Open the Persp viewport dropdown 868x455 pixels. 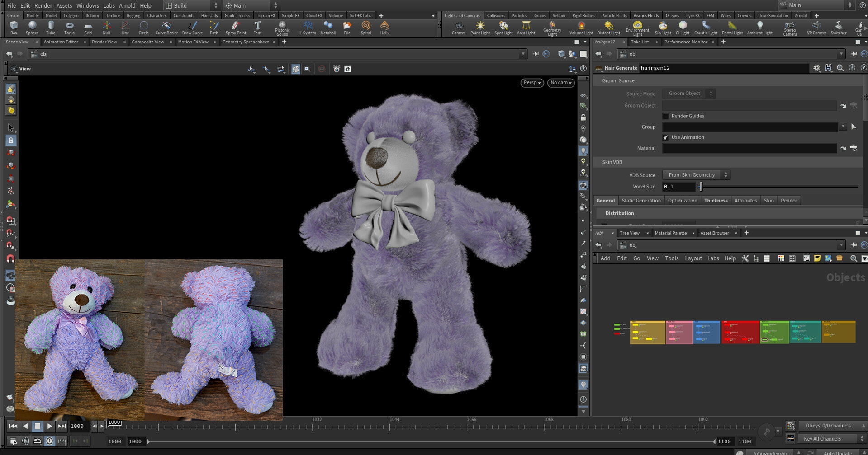click(532, 83)
